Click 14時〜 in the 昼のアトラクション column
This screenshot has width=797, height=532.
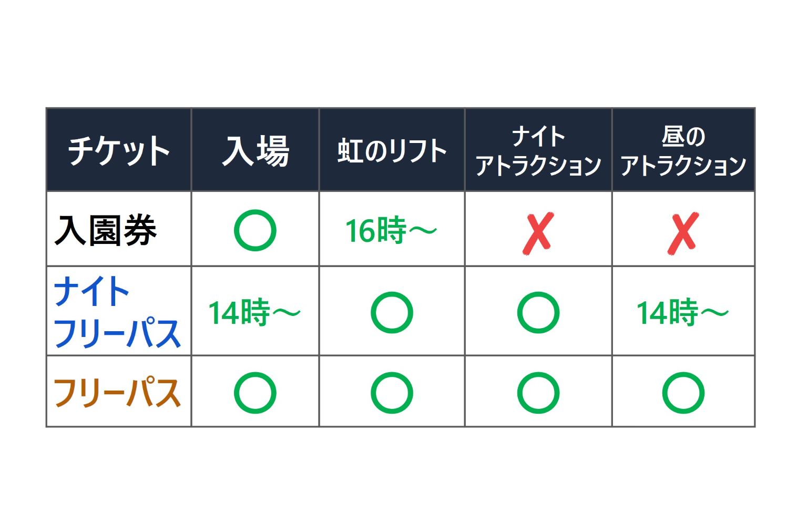coord(682,312)
